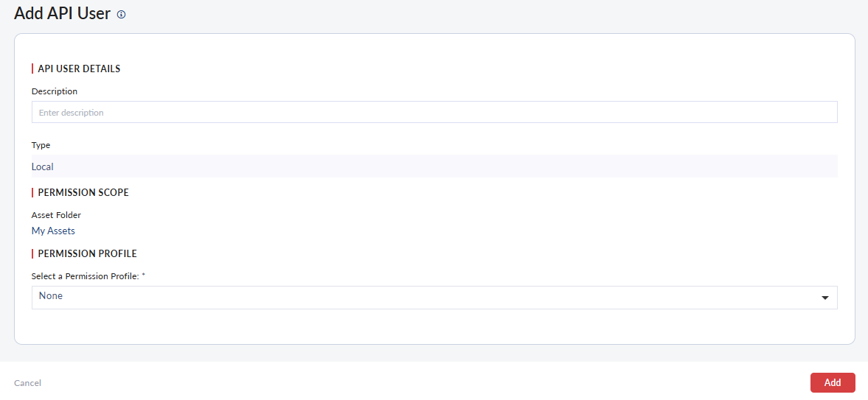Click the Description field label
Image resolution: width=868 pixels, height=400 pixels.
pyautogui.click(x=55, y=91)
